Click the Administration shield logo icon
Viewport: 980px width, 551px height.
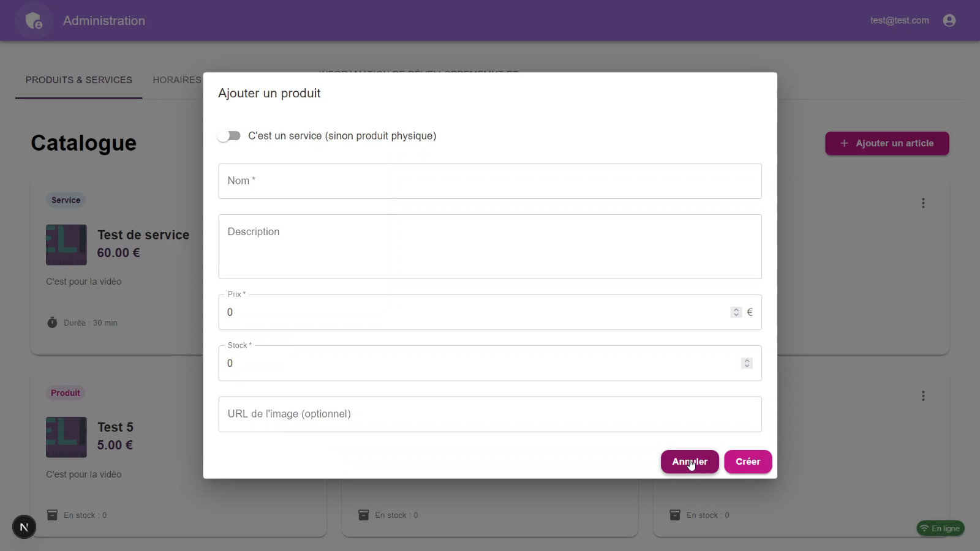pos(34,21)
